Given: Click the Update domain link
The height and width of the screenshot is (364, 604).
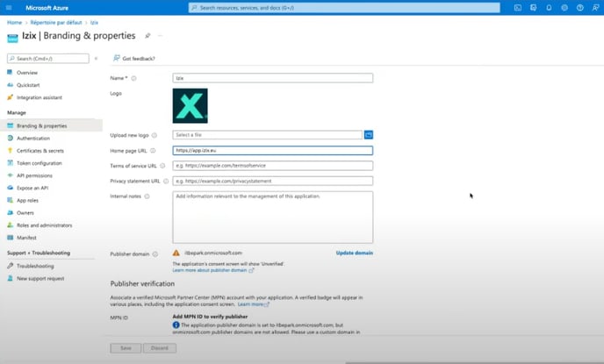Looking at the screenshot, I should coord(354,253).
